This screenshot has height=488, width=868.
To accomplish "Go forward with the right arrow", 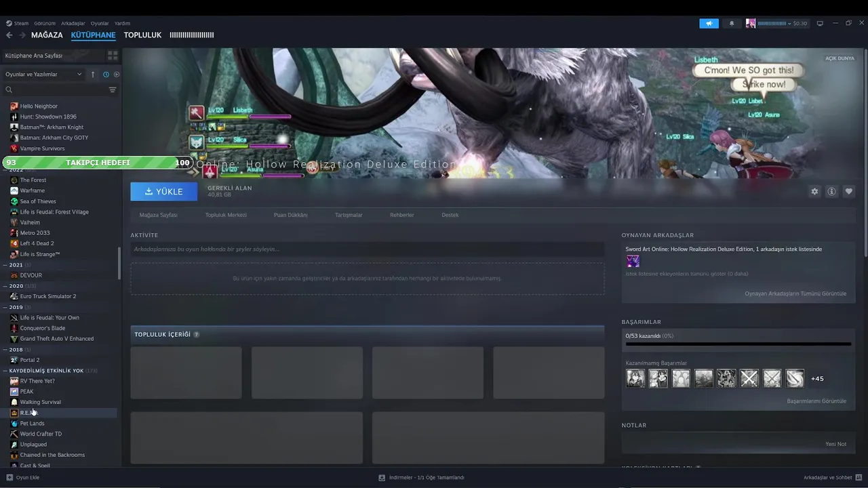I will 22,35.
